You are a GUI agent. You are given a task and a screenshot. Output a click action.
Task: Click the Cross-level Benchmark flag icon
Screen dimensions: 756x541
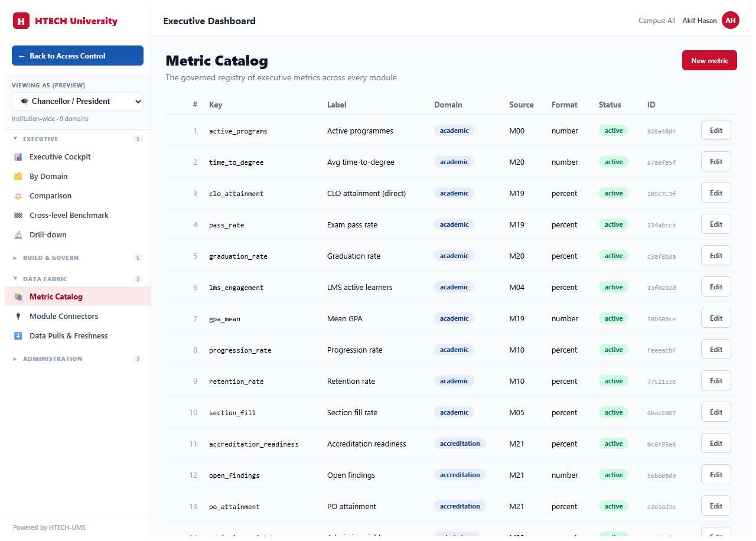click(18, 216)
